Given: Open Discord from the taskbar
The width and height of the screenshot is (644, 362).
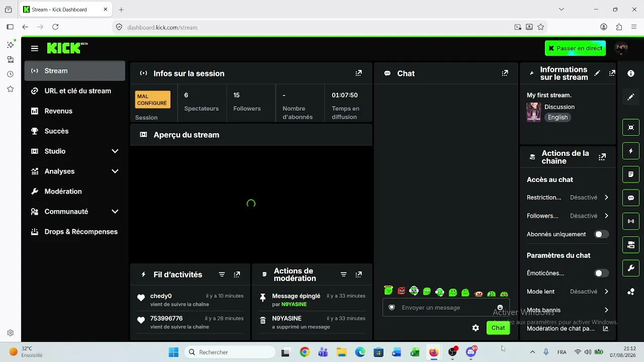Looking at the screenshot, I should (x=471, y=352).
